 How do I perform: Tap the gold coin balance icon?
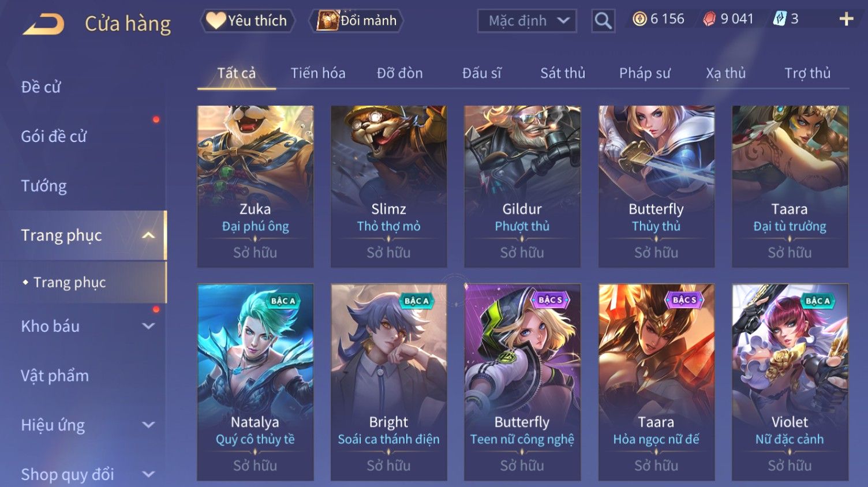[639, 20]
